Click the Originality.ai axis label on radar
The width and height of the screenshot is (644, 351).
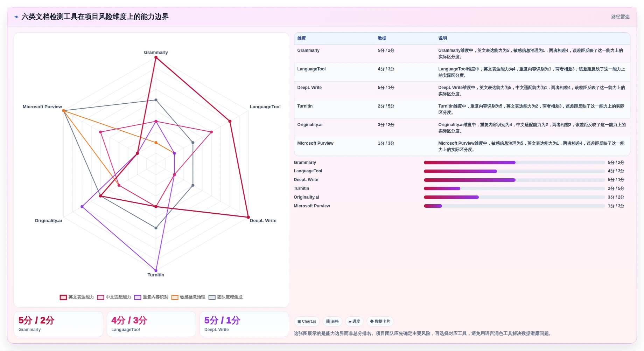click(48, 221)
